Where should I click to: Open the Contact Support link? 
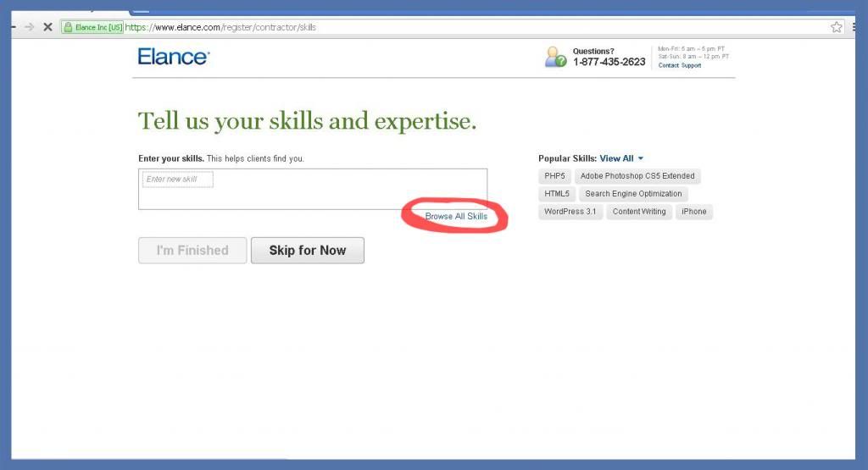pos(680,65)
